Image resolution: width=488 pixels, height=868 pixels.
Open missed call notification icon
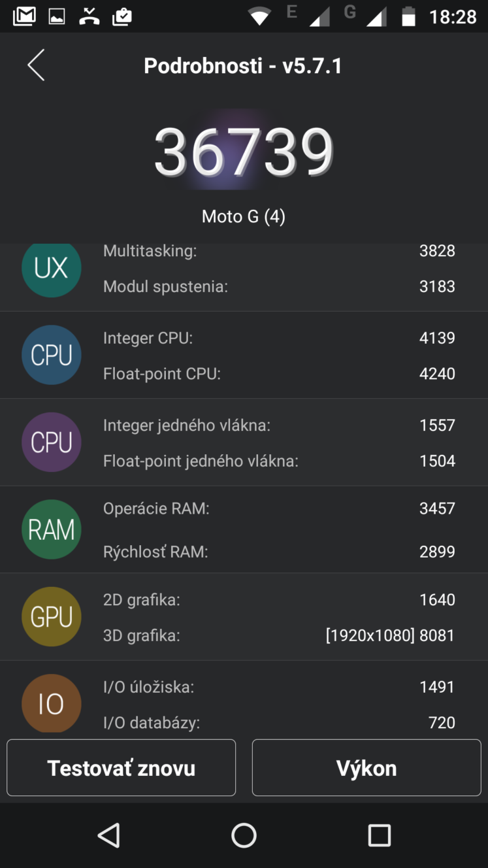[89, 16]
